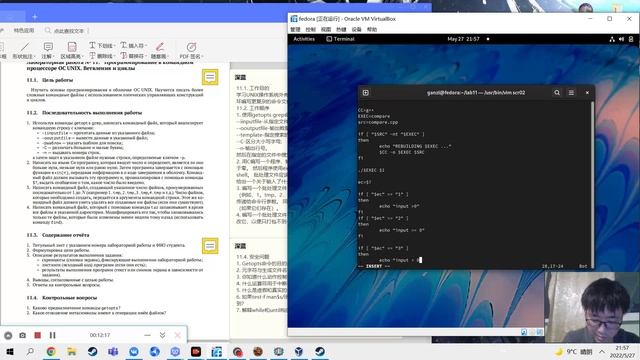Open Discord from the taskbar

(175, 351)
